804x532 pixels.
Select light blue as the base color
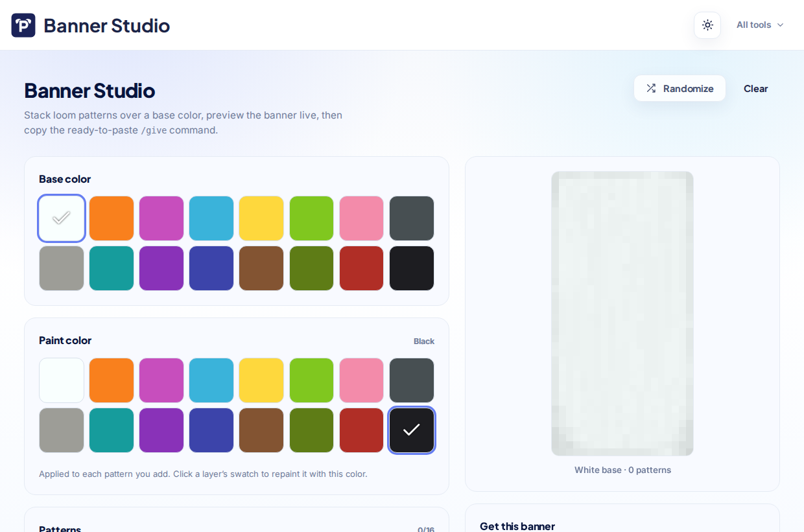(x=211, y=218)
